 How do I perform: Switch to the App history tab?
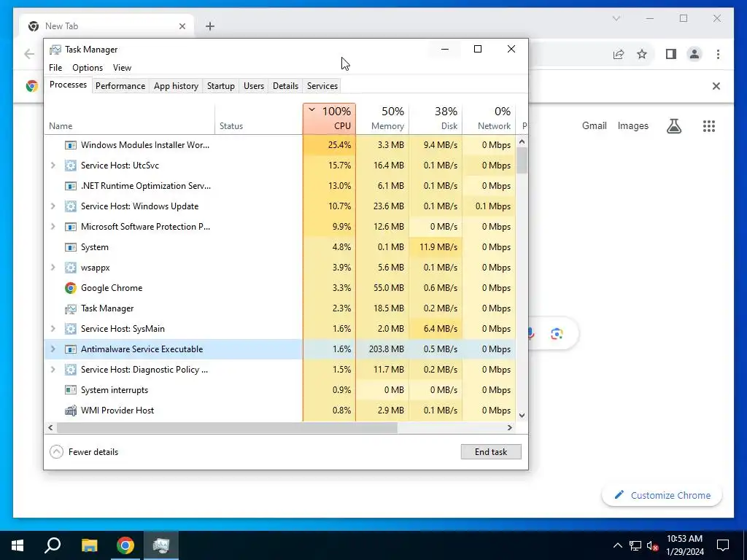[176, 86]
